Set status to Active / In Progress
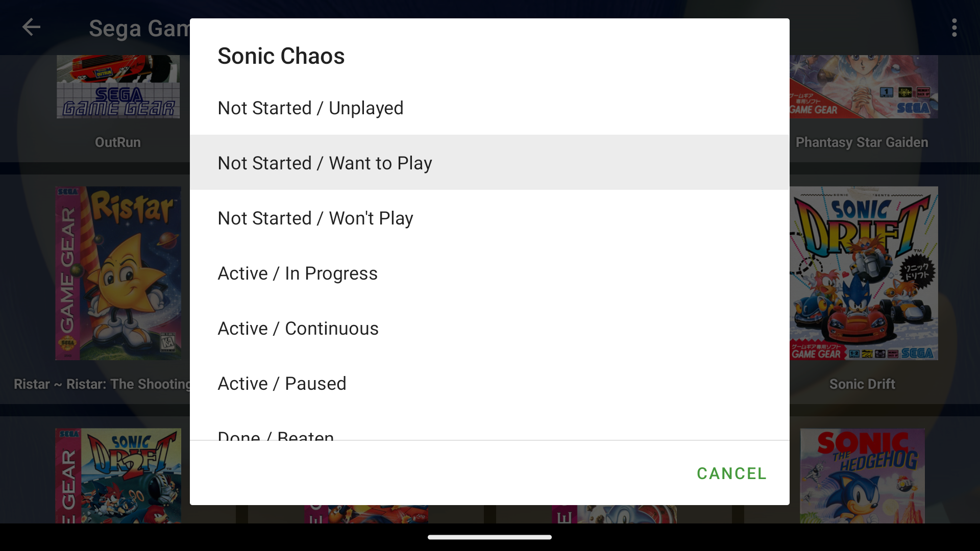This screenshot has width=980, height=551. 298,273
